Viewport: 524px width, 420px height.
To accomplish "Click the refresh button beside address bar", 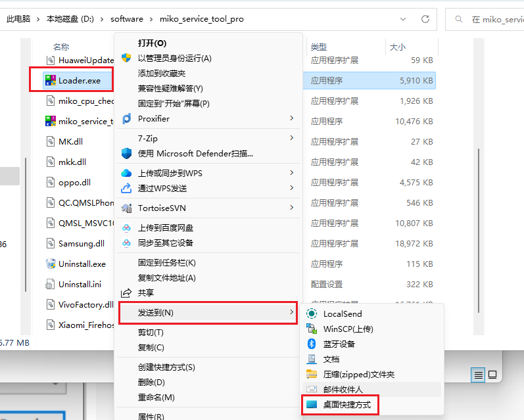I will click(425, 19).
